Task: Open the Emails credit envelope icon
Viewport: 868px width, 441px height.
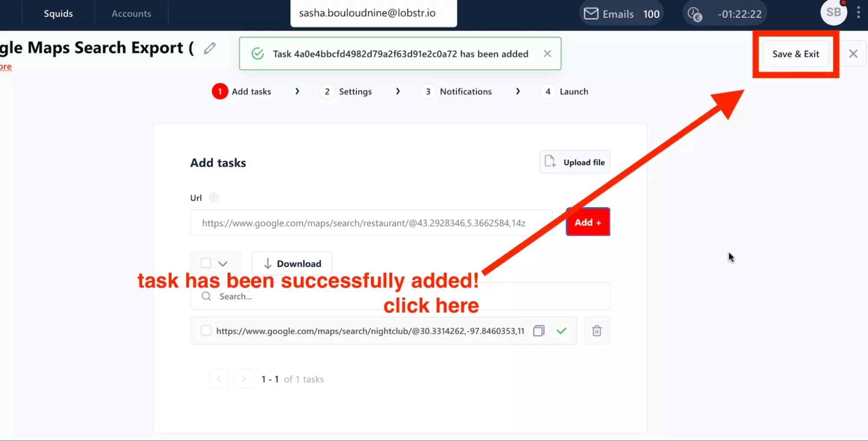Action: pos(591,14)
